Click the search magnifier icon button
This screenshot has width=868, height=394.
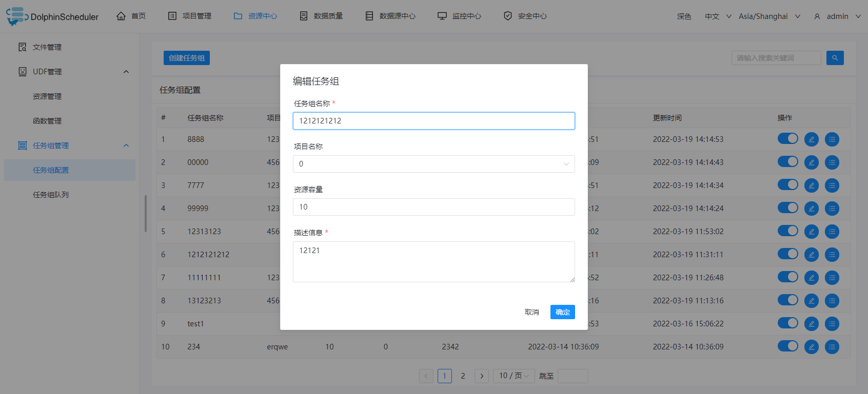point(835,58)
